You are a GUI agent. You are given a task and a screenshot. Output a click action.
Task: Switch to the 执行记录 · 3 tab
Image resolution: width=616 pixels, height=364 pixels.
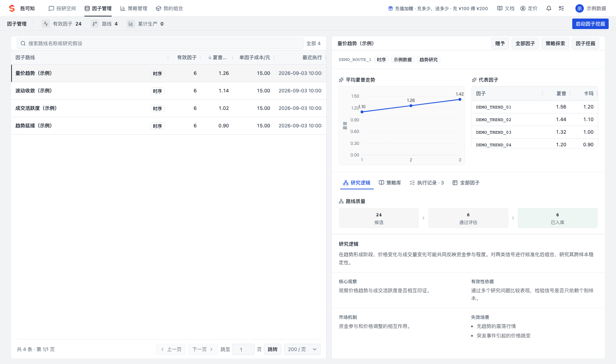click(427, 183)
